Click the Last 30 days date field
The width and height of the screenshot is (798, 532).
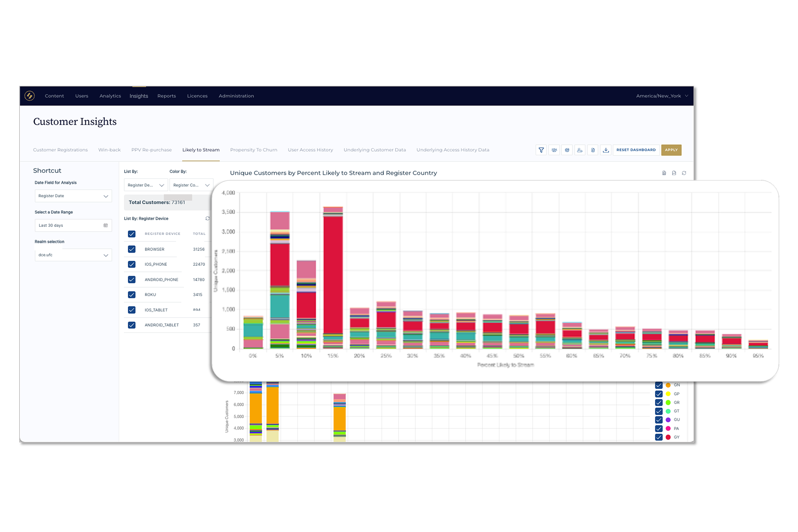[x=73, y=225]
